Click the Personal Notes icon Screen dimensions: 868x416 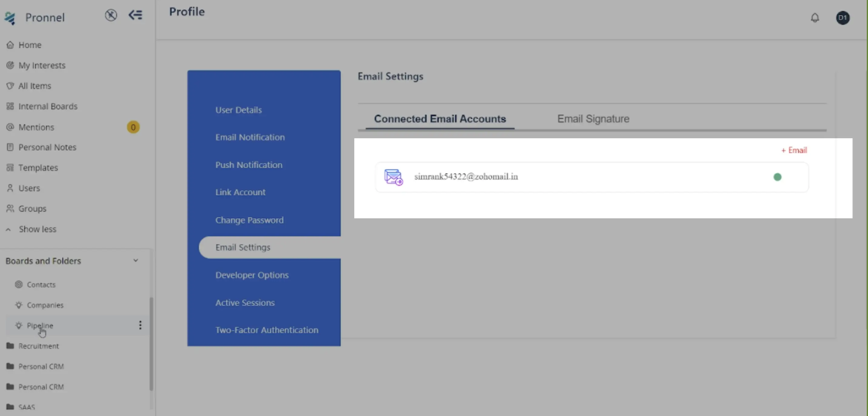click(x=10, y=147)
